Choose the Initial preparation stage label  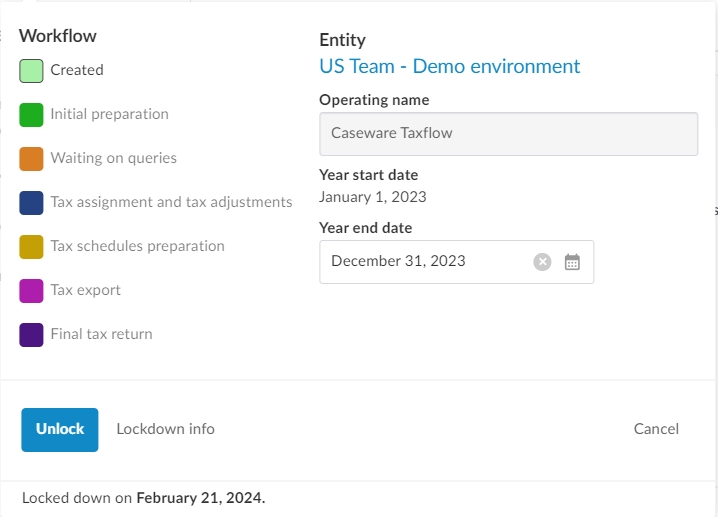[109, 114]
